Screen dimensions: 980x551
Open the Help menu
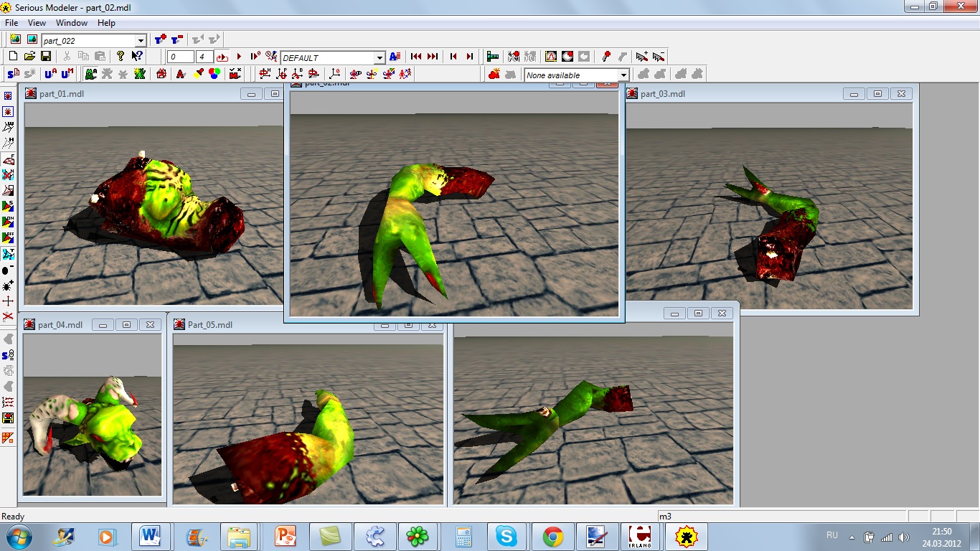[x=106, y=23]
